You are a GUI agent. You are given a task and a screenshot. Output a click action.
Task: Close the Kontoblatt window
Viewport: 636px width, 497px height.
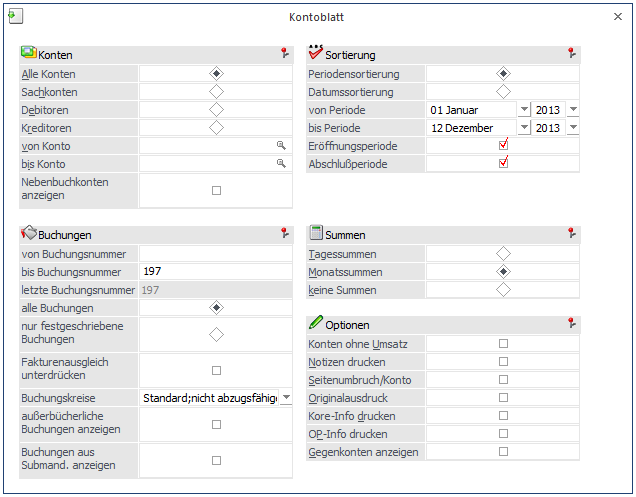(x=617, y=18)
